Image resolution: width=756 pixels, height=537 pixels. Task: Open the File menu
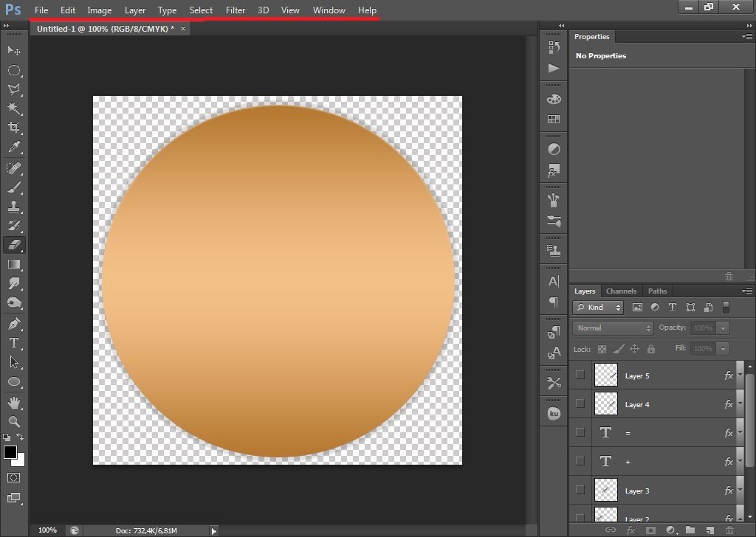[41, 10]
